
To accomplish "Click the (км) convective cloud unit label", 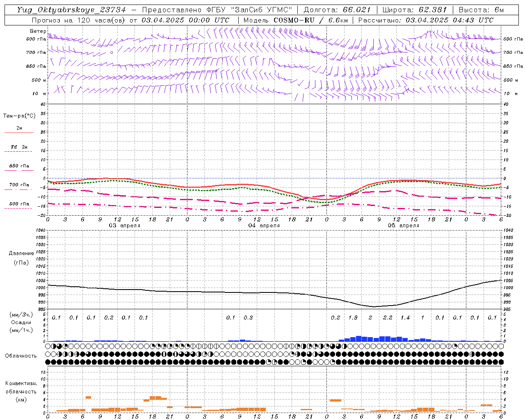I will click(21, 399).
